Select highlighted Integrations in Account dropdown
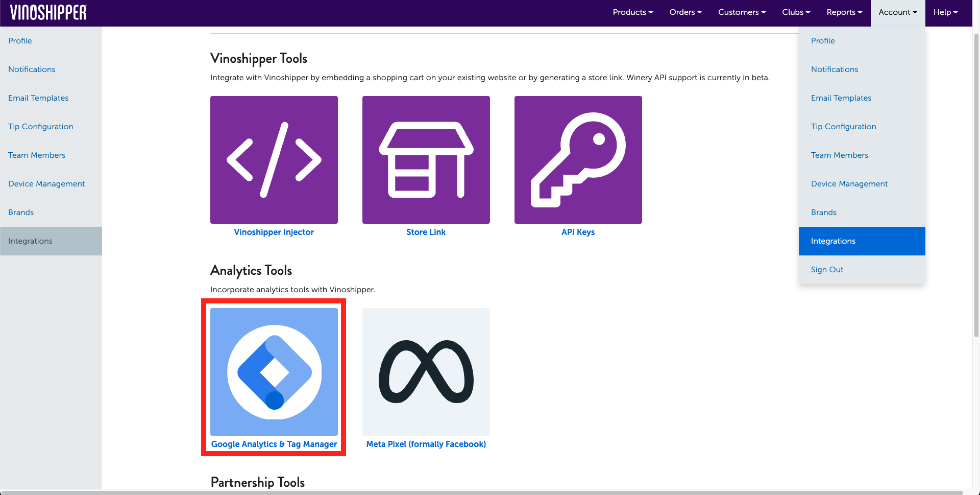Screen dimensions: 980x495 [862, 241]
